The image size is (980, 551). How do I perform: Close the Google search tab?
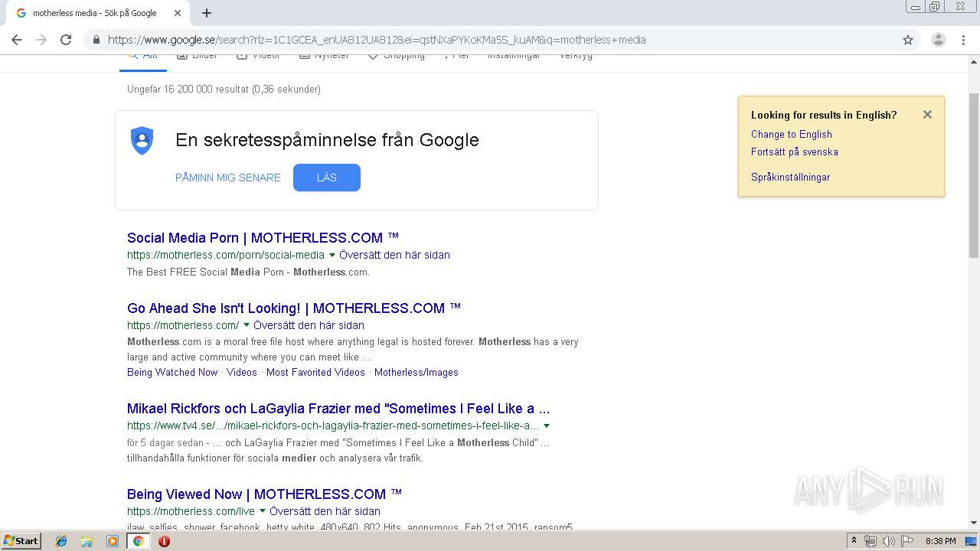point(178,13)
